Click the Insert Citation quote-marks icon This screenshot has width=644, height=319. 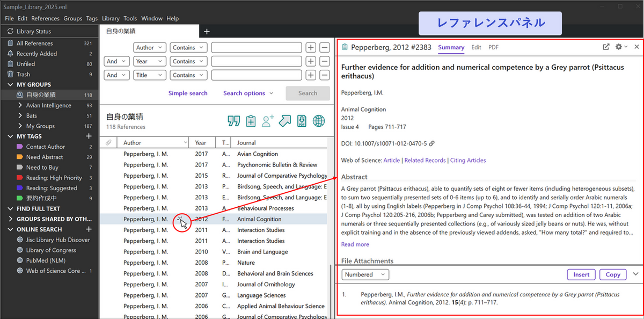pos(233,121)
